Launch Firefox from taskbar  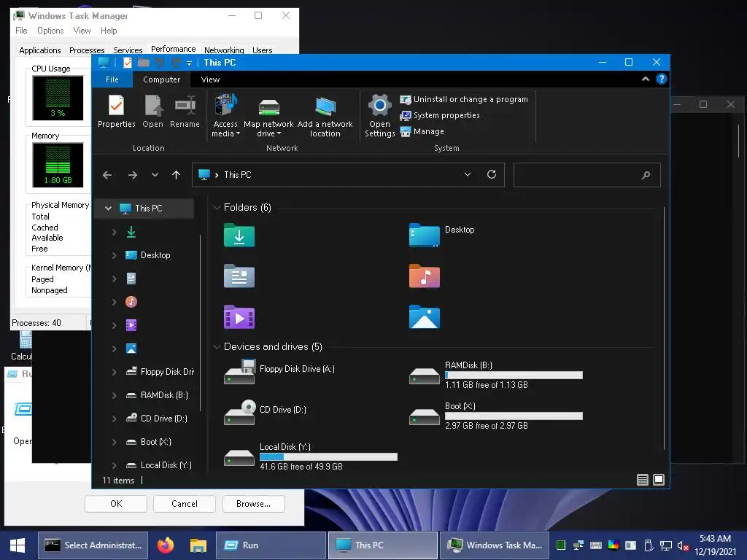coord(166,545)
